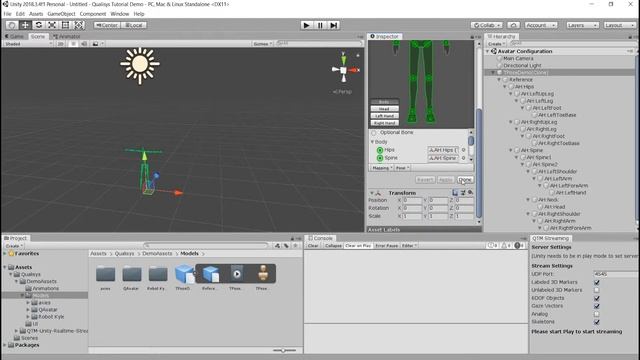Adjust the Project thumbnail size slider
The height and width of the screenshot is (360, 640).
pyautogui.click(x=284, y=350)
